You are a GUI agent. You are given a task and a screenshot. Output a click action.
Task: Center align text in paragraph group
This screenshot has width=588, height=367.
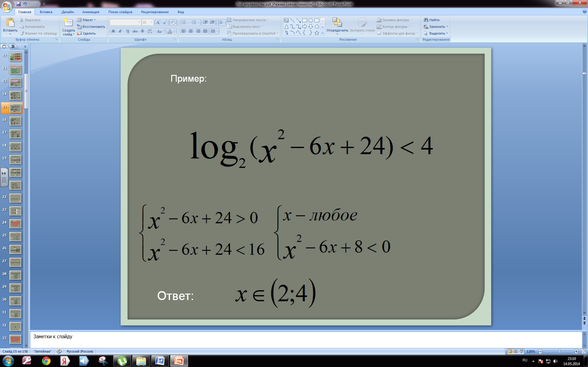(x=191, y=31)
